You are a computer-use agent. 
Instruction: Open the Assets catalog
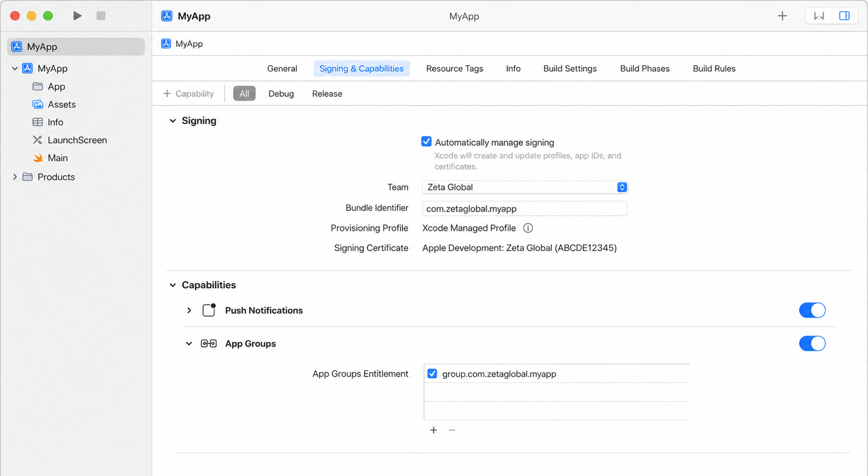[54, 105]
